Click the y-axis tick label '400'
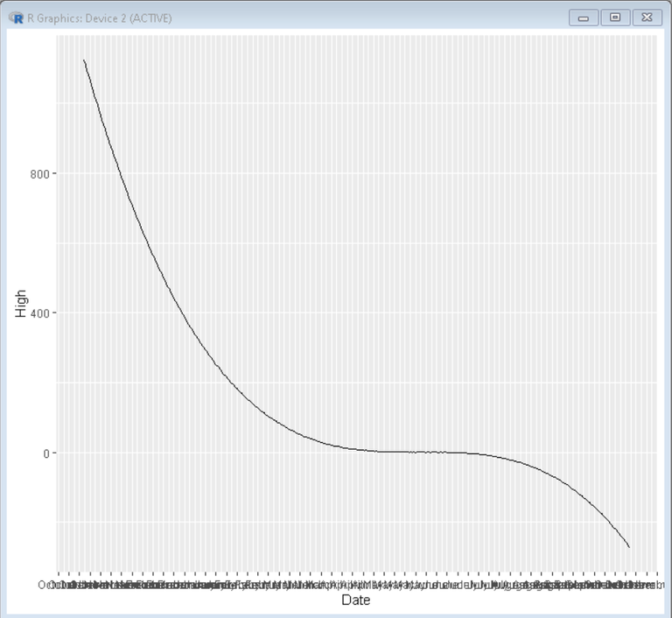 [40, 313]
